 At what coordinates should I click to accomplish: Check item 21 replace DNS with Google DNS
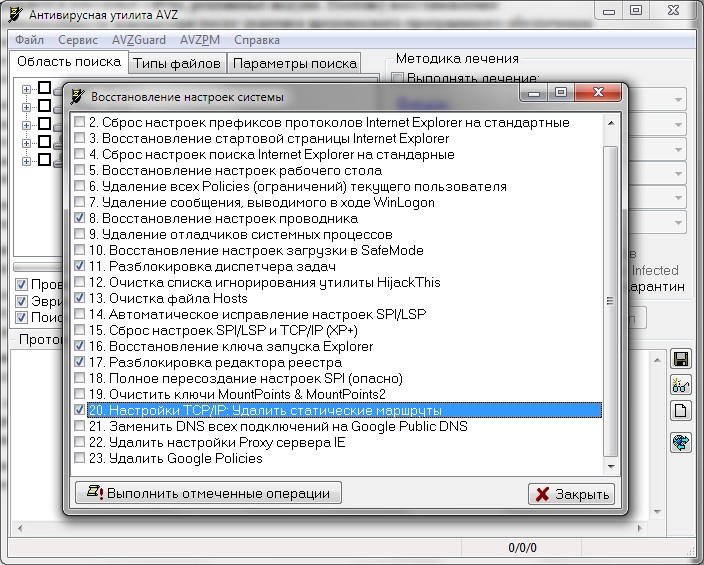(x=79, y=426)
